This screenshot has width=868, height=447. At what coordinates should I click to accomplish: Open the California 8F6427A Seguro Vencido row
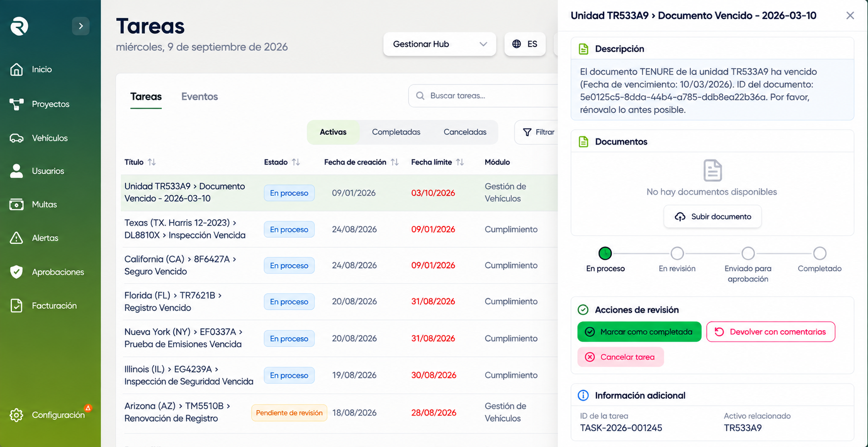[x=339, y=265]
